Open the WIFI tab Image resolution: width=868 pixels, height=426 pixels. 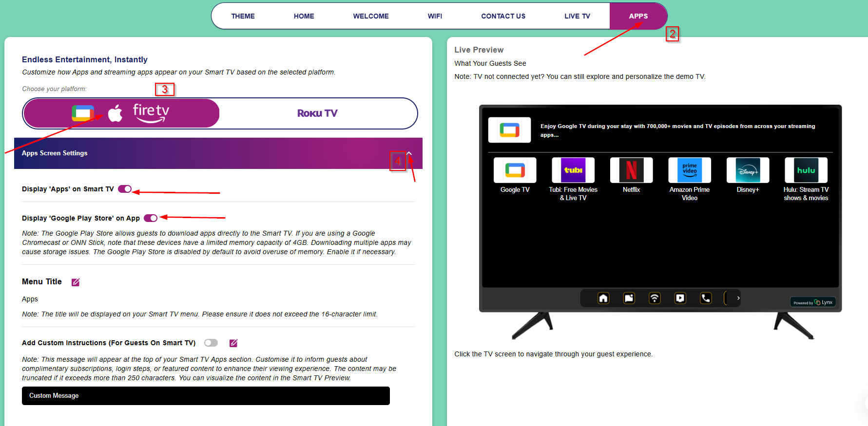[435, 16]
